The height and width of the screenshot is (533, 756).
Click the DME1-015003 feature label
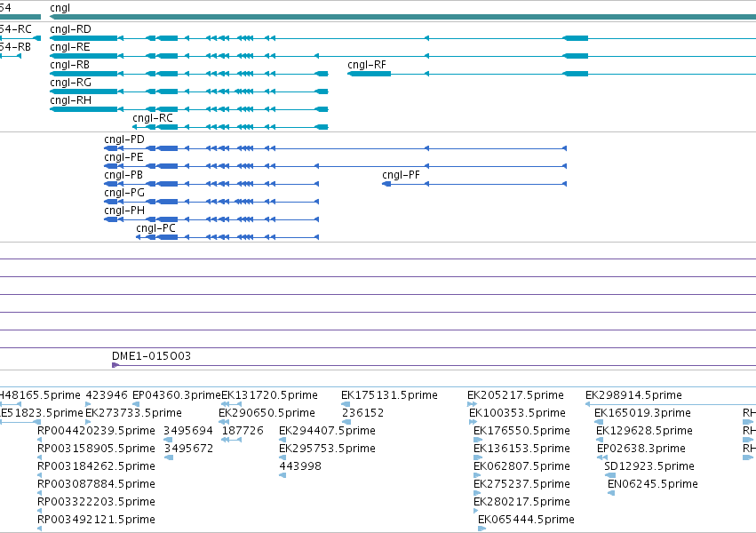click(x=151, y=356)
